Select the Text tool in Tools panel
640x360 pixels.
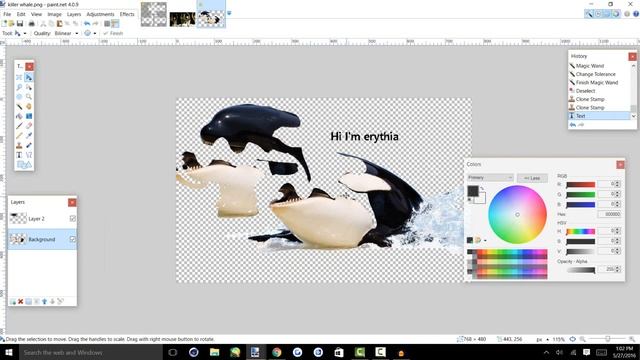[x=19, y=155]
